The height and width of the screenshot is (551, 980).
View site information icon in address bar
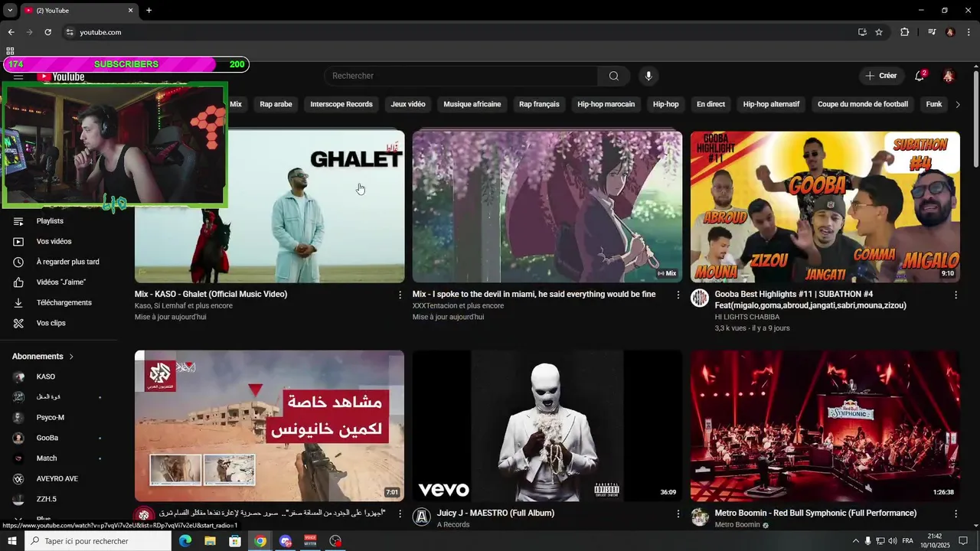click(70, 32)
